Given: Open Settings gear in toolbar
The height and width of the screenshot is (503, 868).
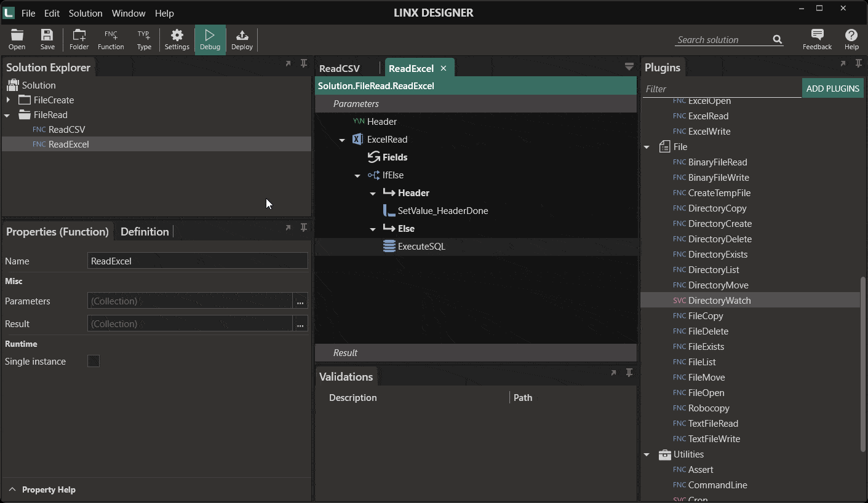Looking at the screenshot, I should 177,39.
